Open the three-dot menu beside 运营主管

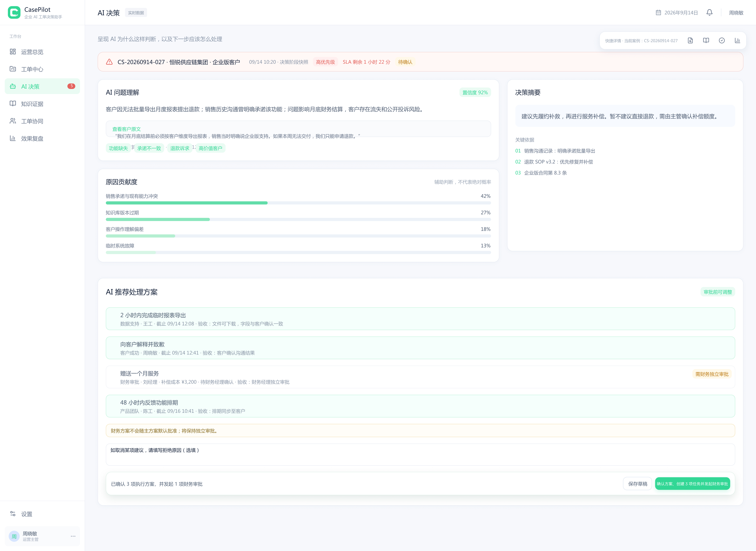click(73, 536)
